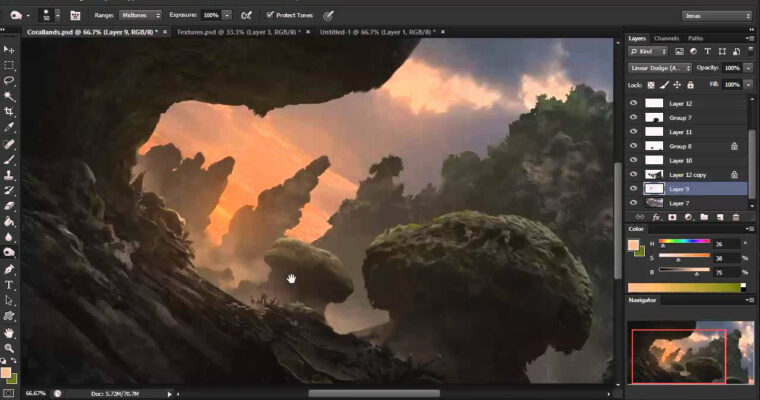Select the Clone Stamp tool
The image size is (760, 400).
[x=9, y=175]
